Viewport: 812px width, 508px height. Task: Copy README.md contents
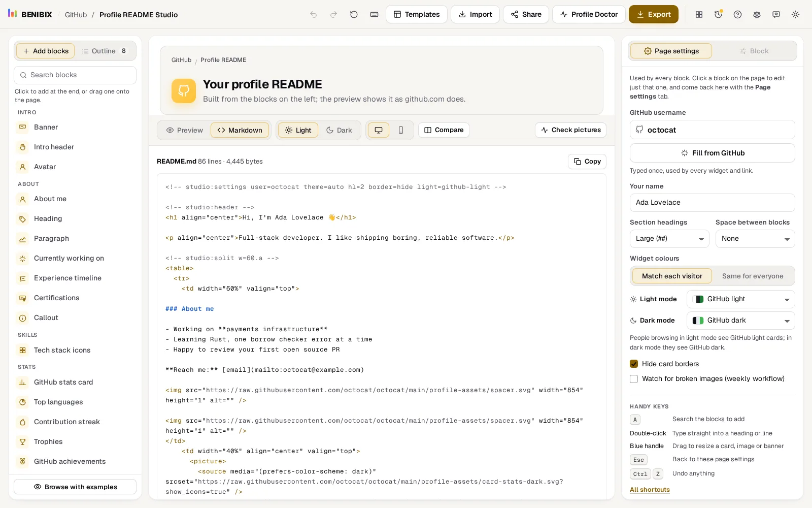click(587, 162)
